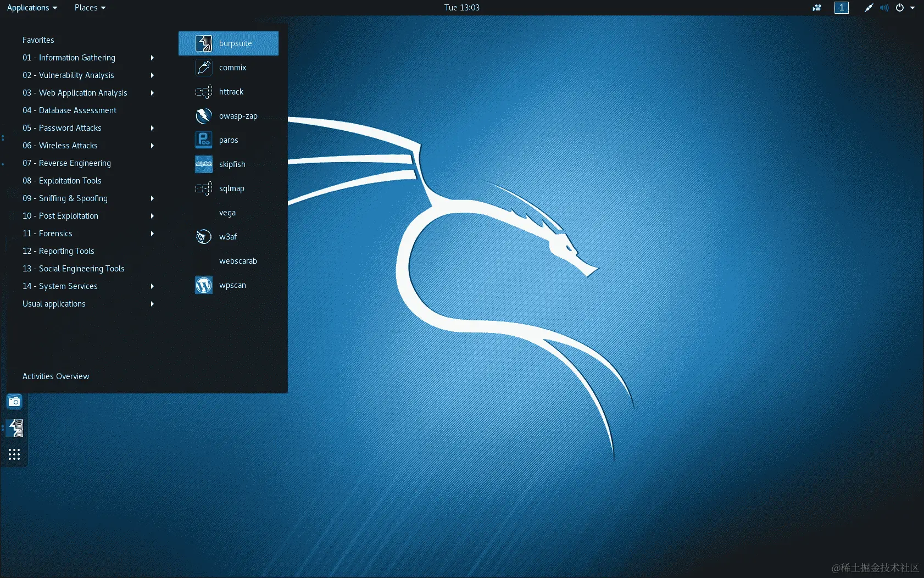The height and width of the screenshot is (578, 924).
Task: Expand 06 - Wireless Attacks submenu arrow
Action: 152,146
